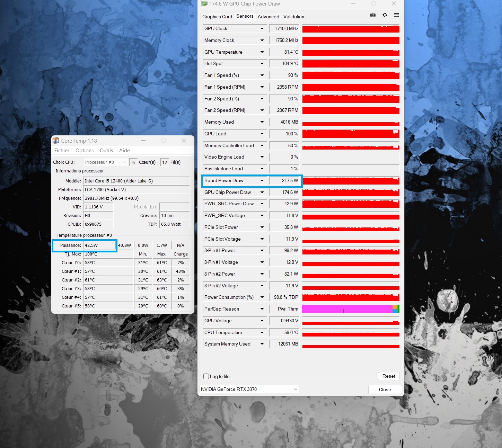Open the GPU Load sensor dropdown
Viewport: 502px width, 448px height.
(262, 134)
